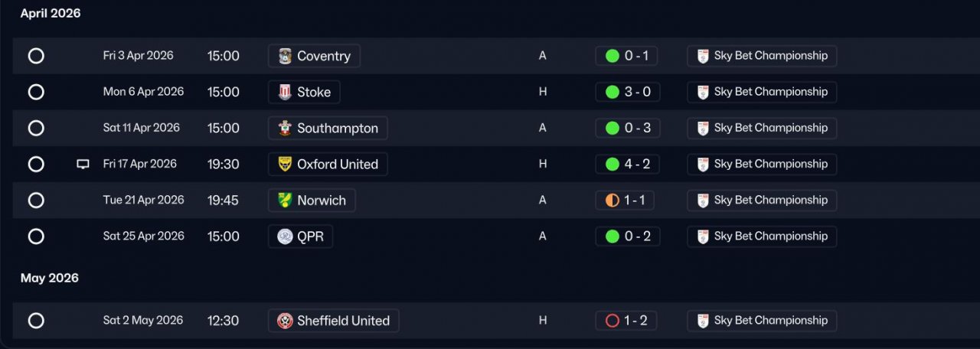Open Sky Bet Championship link on Stoke row
This screenshot has width=980, height=349.
click(x=762, y=92)
